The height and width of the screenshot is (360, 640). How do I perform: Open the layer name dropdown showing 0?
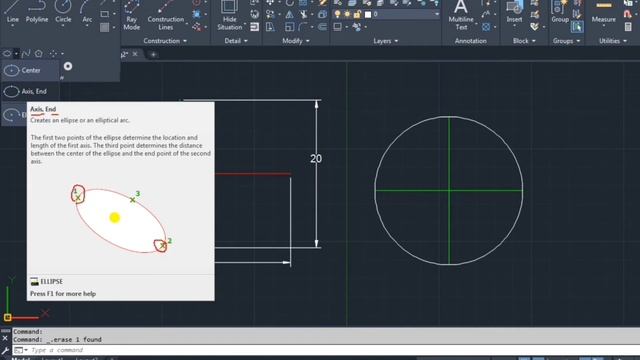coord(406,14)
